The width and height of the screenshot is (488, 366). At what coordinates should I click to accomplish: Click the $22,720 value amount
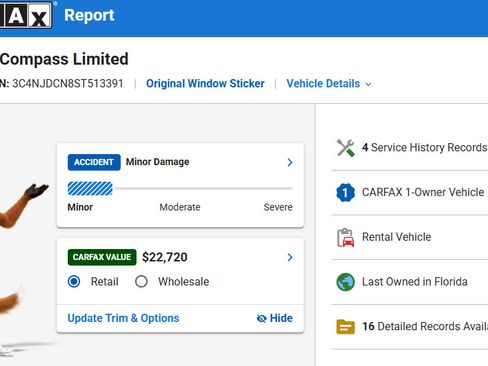click(165, 257)
